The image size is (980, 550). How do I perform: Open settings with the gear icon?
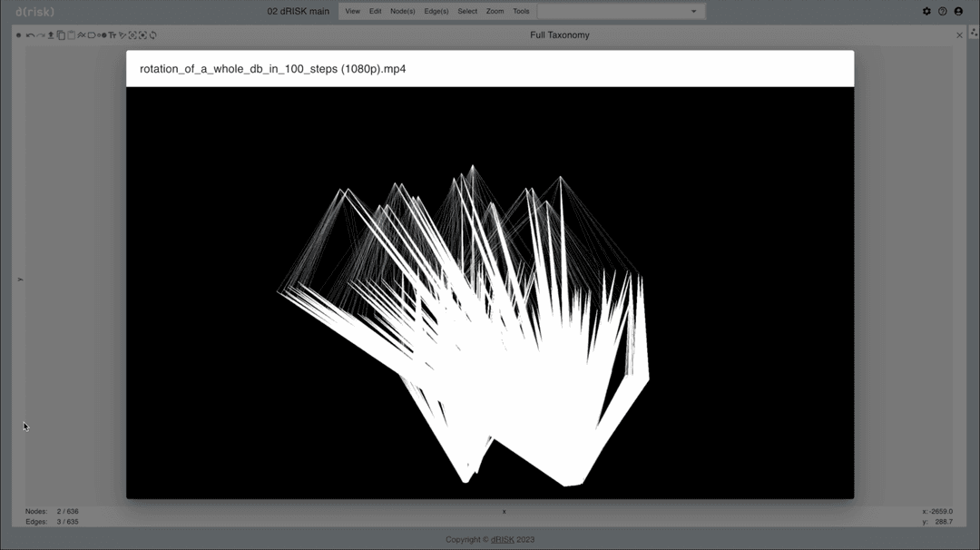(x=926, y=12)
